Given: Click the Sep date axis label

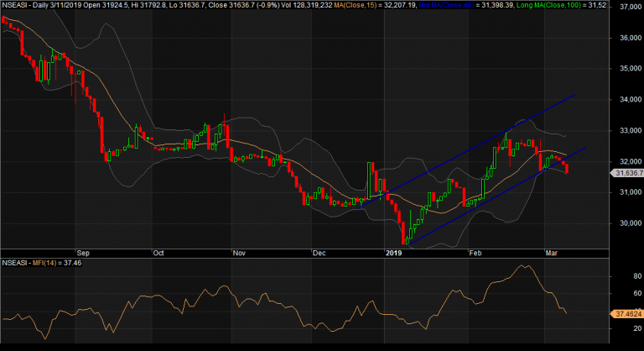Looking at the screenshot, I should (x=83, y=253).
